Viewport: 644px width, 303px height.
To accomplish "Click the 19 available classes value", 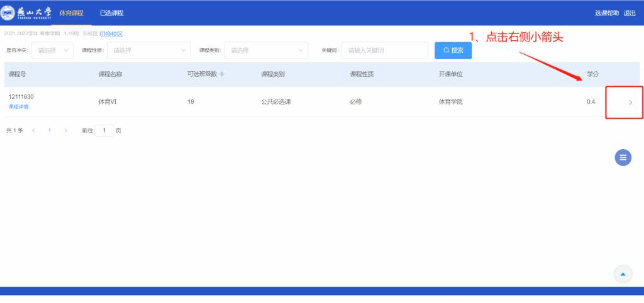I will click(191, 102).
